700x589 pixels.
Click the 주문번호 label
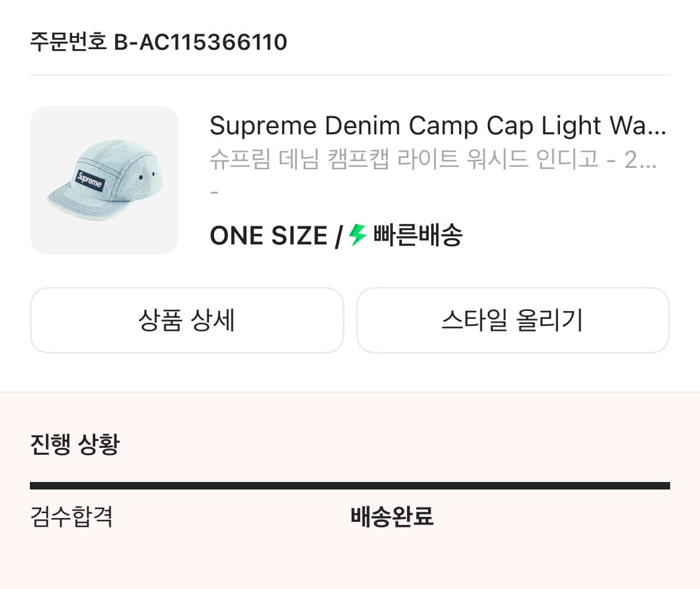click(x=68, y=42)
